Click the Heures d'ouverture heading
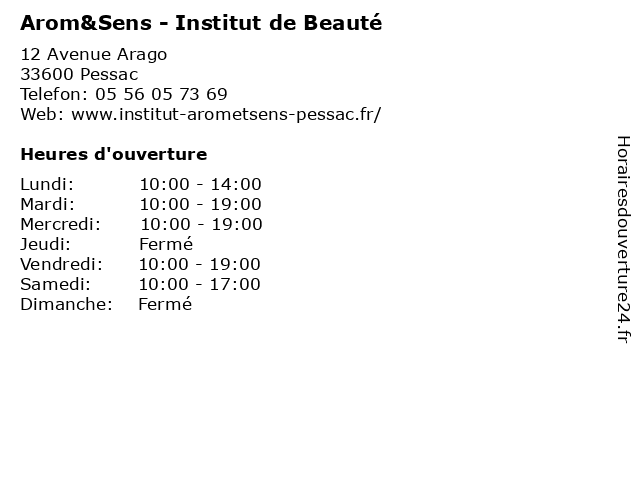This screenshot has height=480, width=640. (x=114, y=154)
